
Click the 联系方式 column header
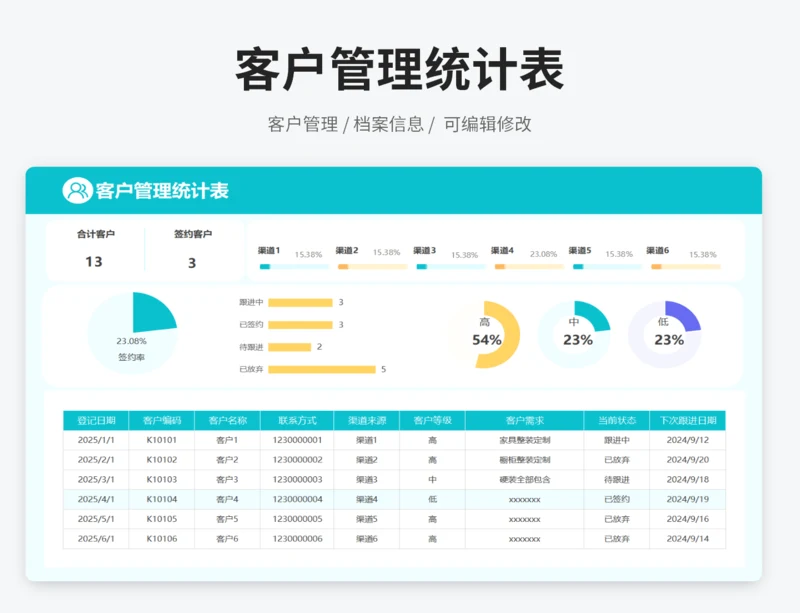297,421
